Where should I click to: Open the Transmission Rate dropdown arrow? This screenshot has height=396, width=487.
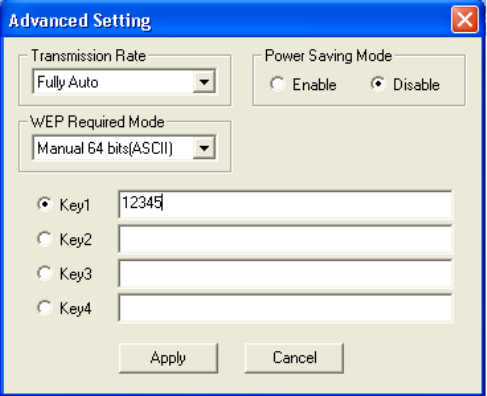coord(204,81)
